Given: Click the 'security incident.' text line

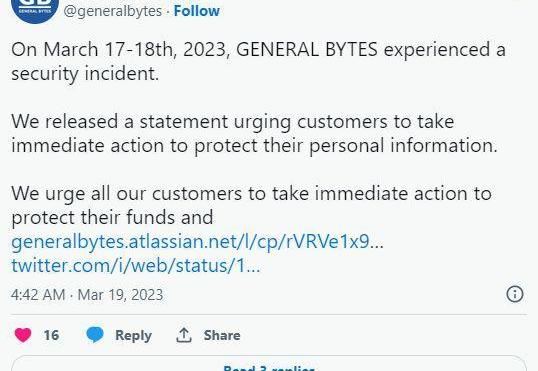Looking at the screenshot, I should pos(85,74).
